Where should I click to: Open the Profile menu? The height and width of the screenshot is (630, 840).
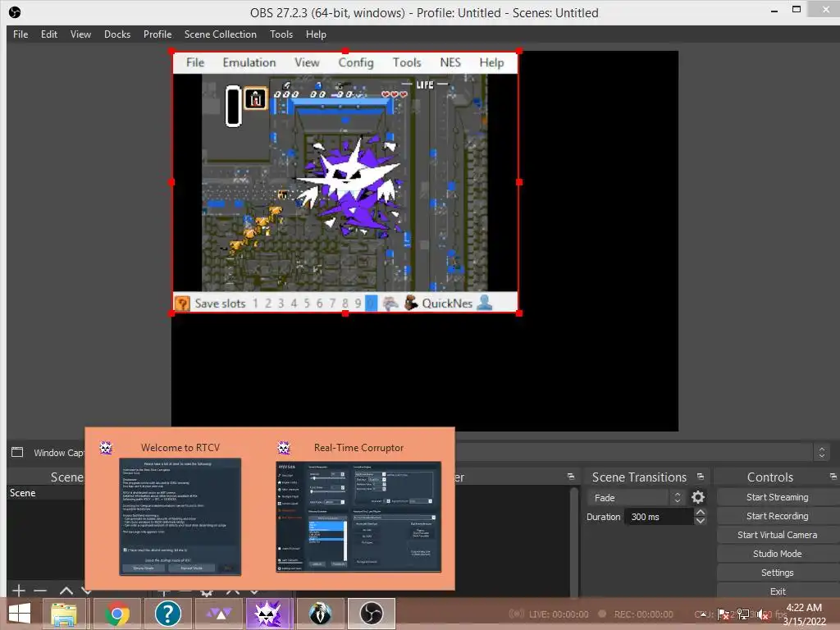pos(157,34)
